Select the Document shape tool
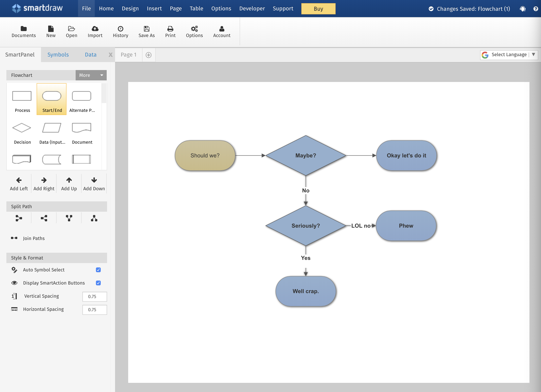Screen dimensions: 541x392 [82, 131]
